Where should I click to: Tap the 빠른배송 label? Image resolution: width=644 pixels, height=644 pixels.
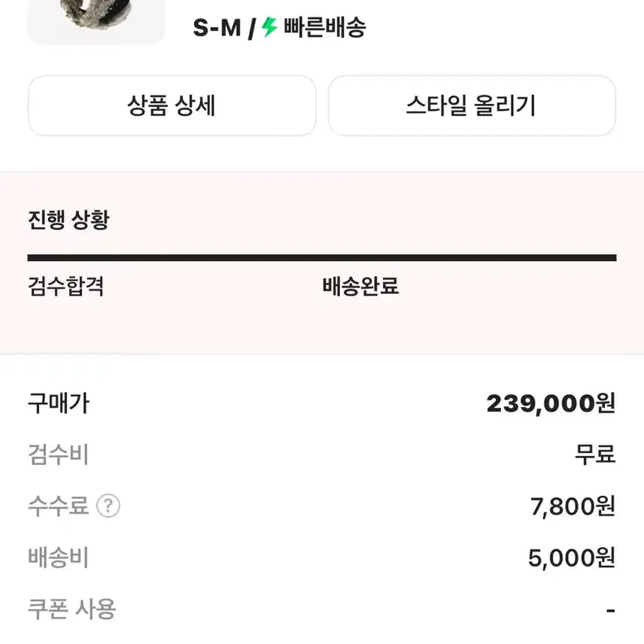click(x=325, y=28)
